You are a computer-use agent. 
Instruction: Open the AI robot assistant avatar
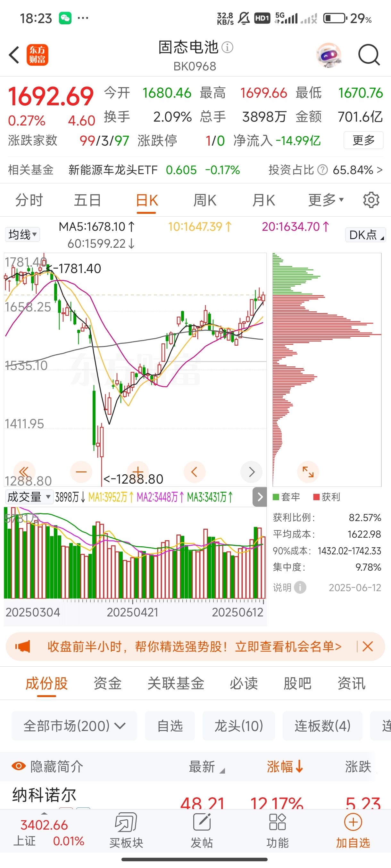(329, 55)
